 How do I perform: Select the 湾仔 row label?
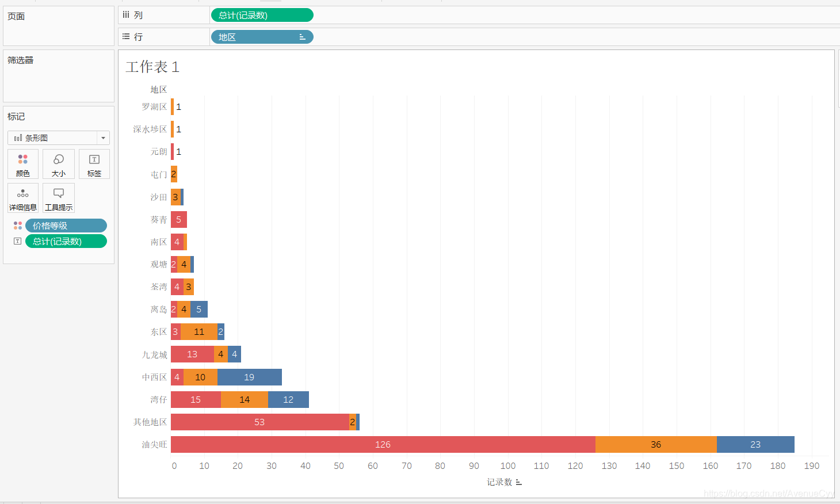click(159, 399)
